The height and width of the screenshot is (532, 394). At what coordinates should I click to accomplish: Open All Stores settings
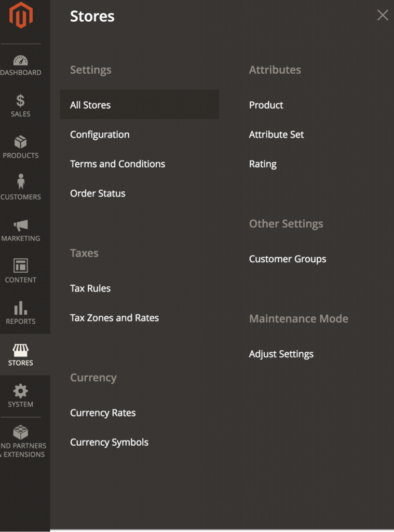point(90,104)
